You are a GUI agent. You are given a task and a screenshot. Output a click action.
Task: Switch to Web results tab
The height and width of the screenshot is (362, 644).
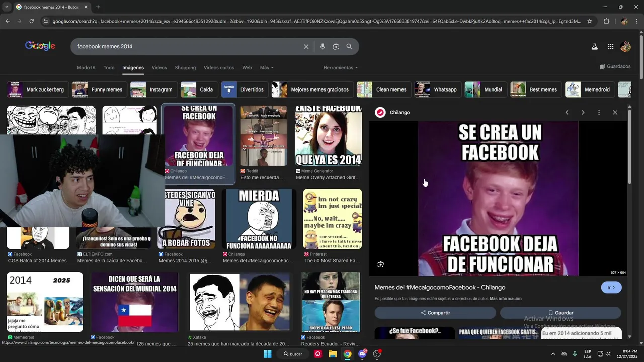point(247,68)
